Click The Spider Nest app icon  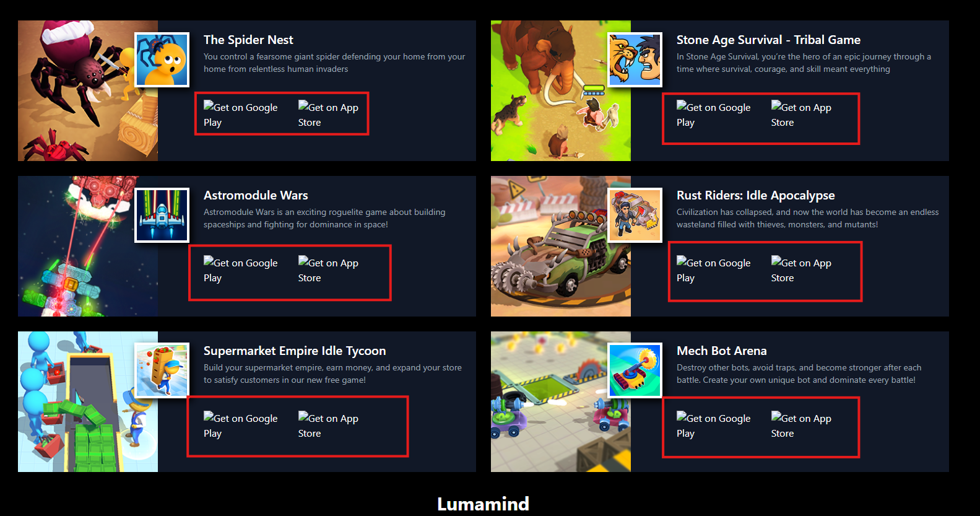click(162, 59)
